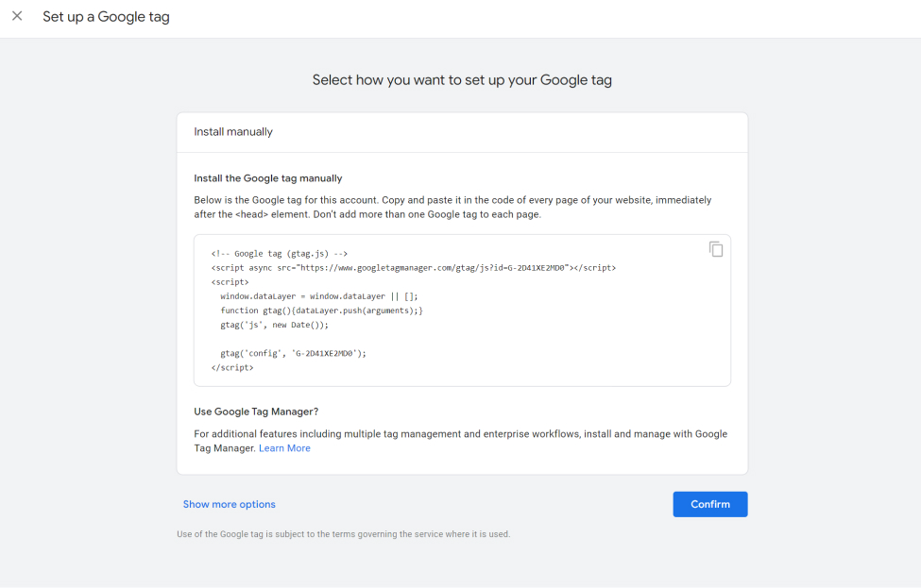921x588 pixels.
Task: Click the Confirm button
Action: point(710,504)
